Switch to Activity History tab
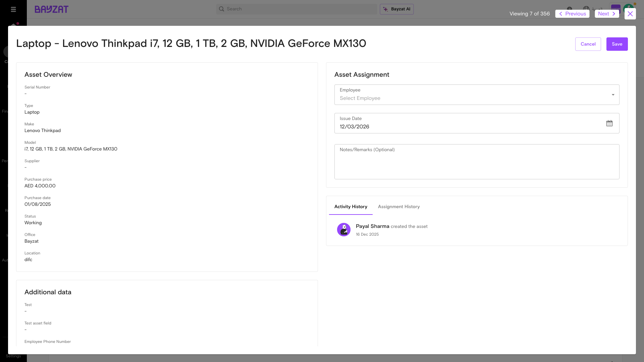Viewport: 644px width, 362px height. (x=351, y=207)
